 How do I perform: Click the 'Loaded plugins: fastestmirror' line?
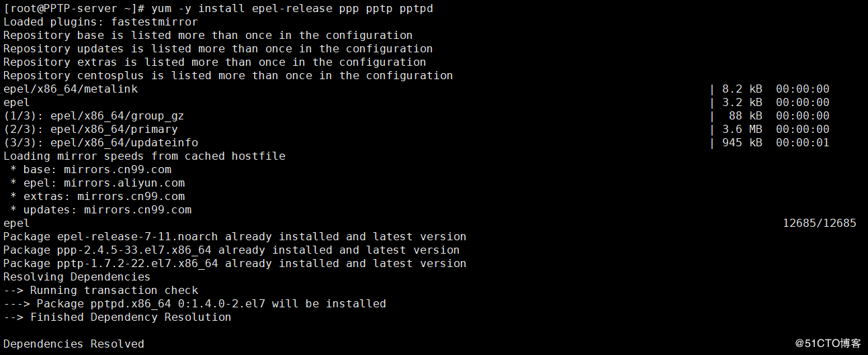pyautogui.click(x=101, y=22)
